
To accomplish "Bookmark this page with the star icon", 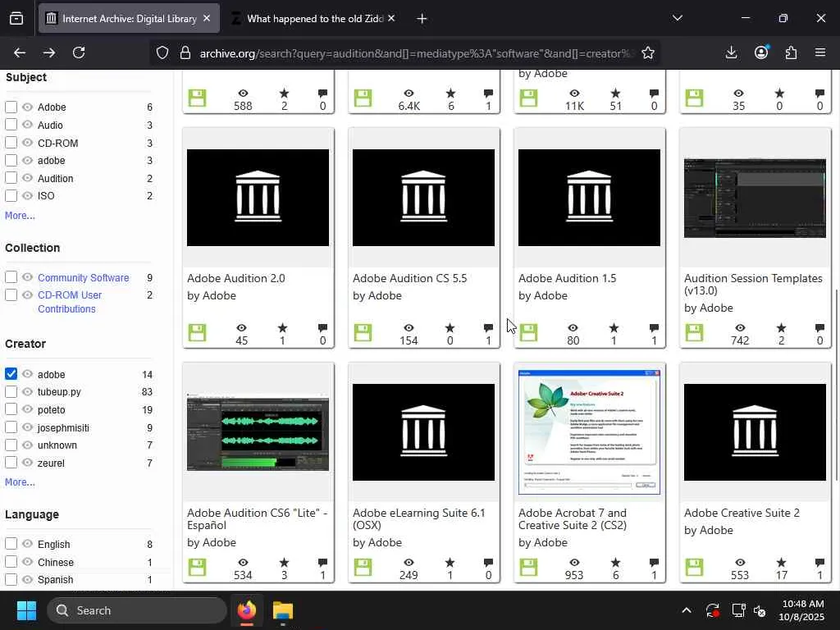I will 648,52.
